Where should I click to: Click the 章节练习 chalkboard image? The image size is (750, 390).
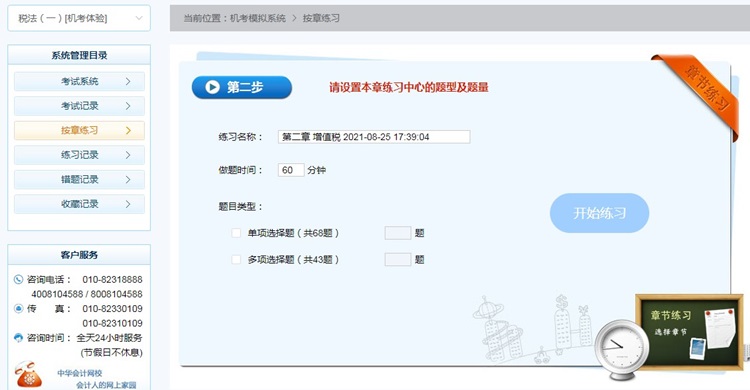click(689, 332)
